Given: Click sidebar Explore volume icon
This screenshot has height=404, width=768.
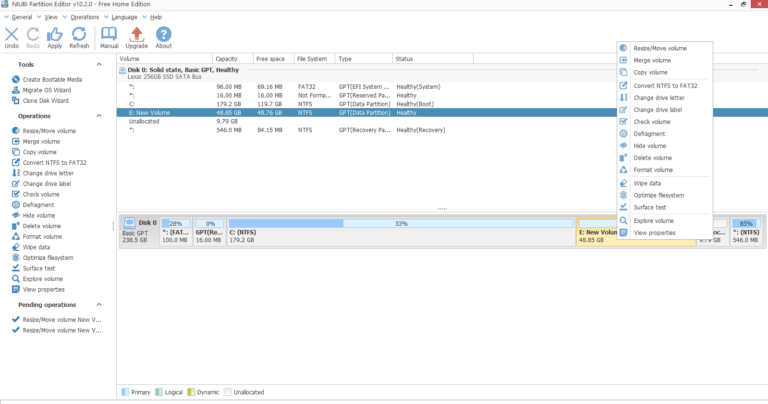Looking at the screenshot, I should pos(16,279).
